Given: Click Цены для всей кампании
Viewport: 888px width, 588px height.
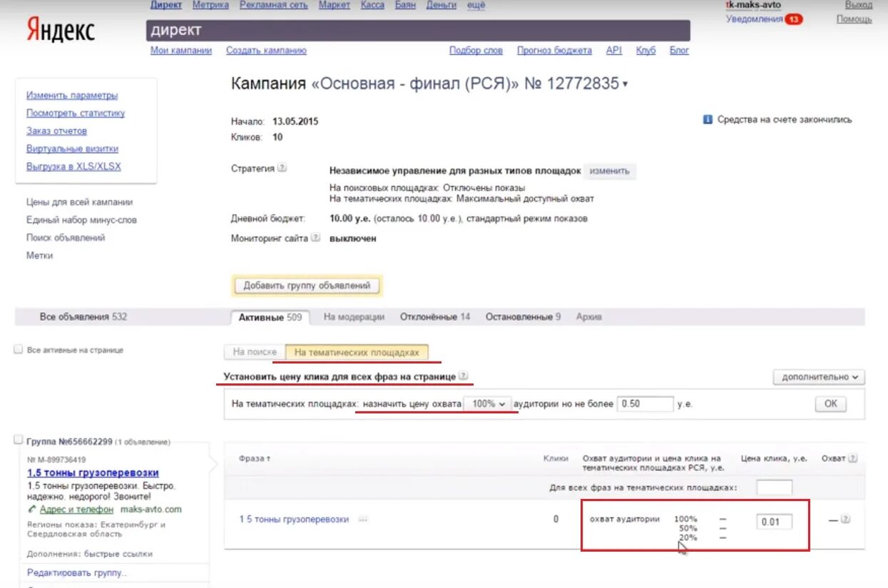Looking at the screenshot, I should (79, 202).
